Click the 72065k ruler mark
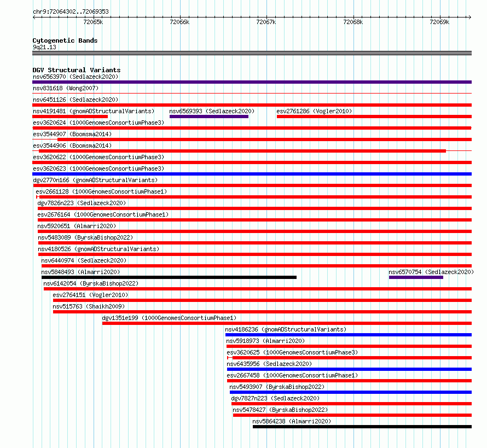The height and width of the screenshot is (448, 487). coord(93,22)
